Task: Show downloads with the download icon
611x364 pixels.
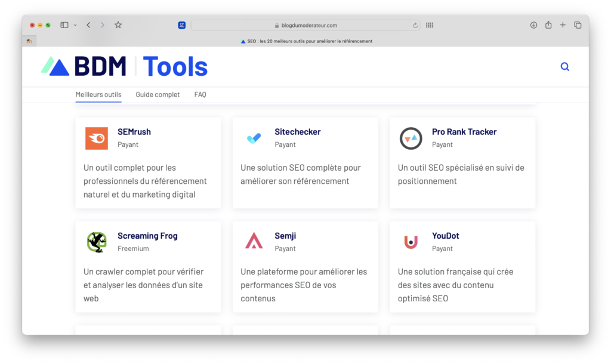Action: (x=533, y=25)
